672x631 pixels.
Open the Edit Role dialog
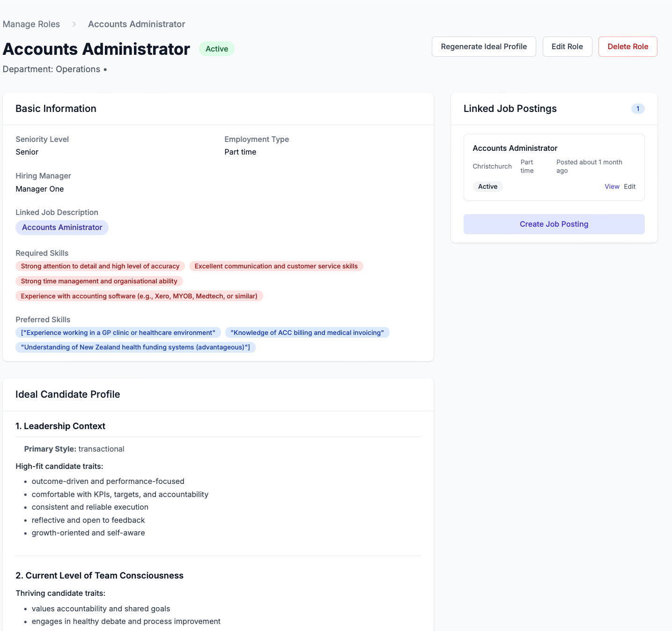tap(567, 46)
